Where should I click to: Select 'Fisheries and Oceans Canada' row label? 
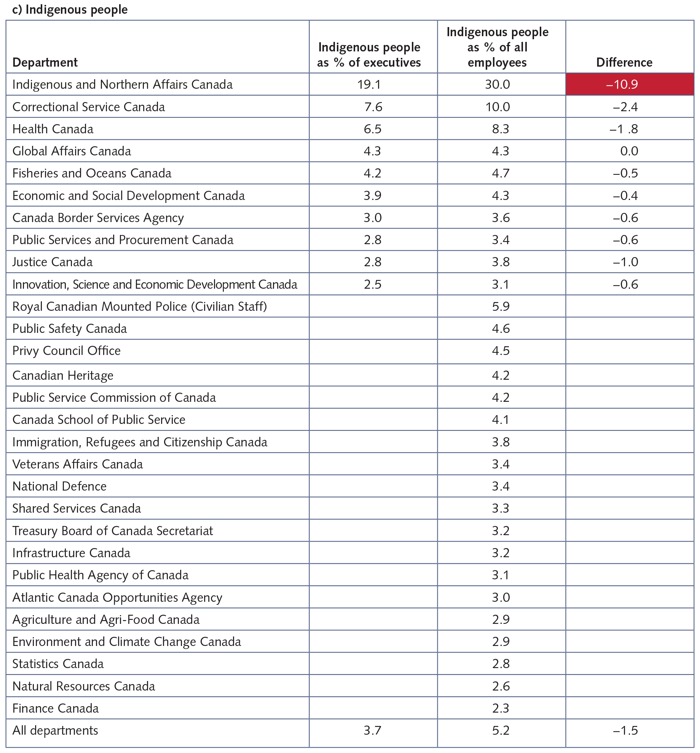(92, 173)
